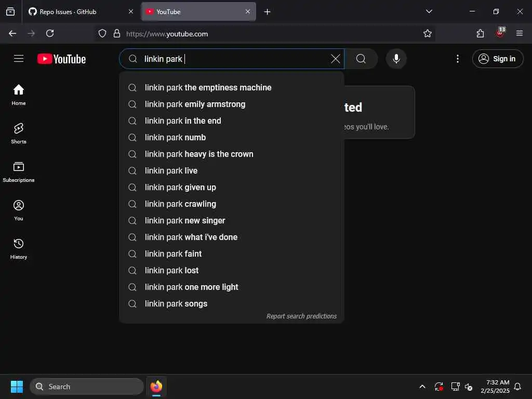Pick suggestion linkin park songs
Screen dimensions: 532x399
click(232, 303)
